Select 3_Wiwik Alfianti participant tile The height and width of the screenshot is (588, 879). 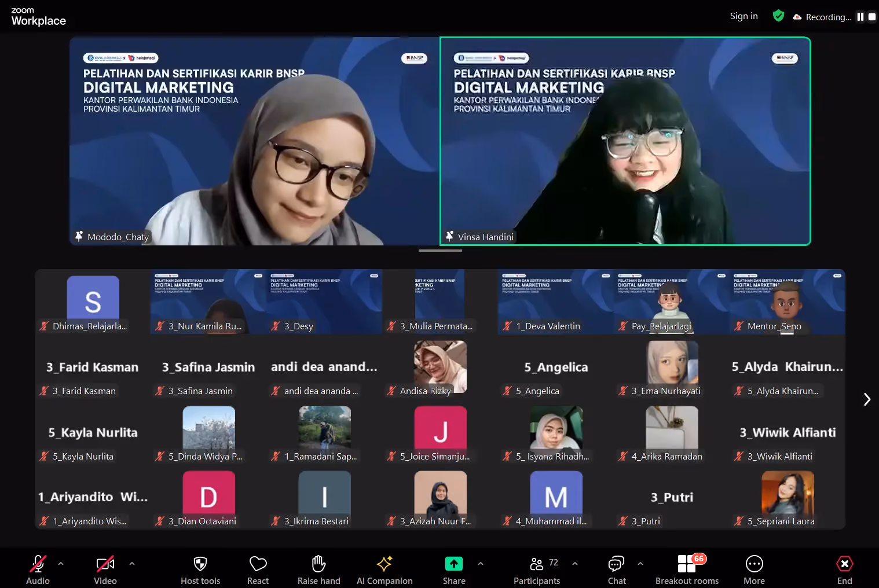pyautogui.click(x=788, y=432)
